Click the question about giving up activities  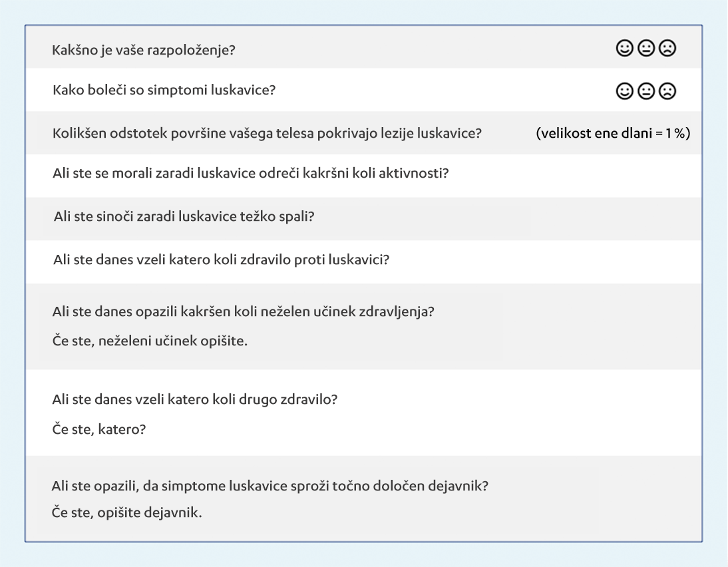click(250, 174)
